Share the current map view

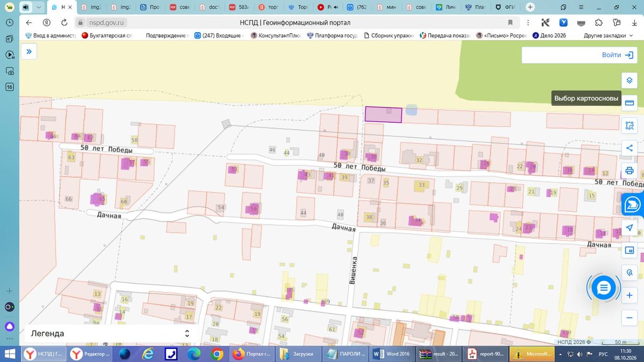tap(629, 149)
